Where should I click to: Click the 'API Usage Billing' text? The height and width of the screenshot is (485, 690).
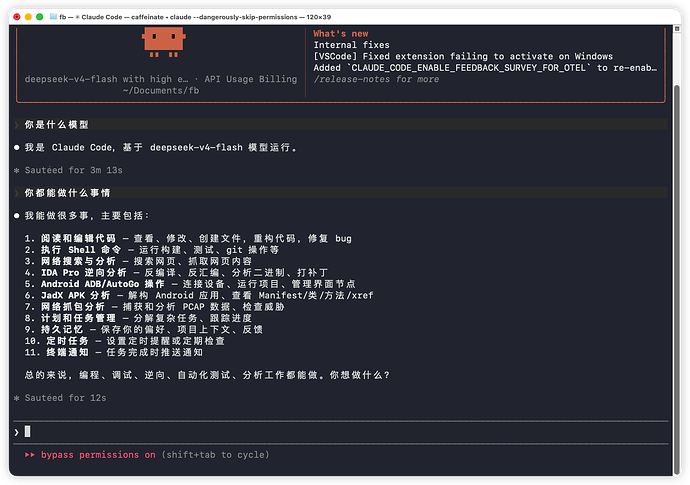250,79
